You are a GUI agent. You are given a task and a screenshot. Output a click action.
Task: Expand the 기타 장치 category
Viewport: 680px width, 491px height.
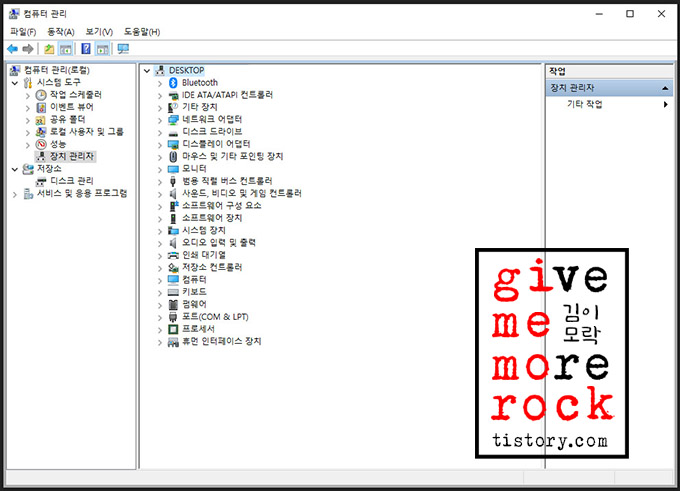pos(160,108)
